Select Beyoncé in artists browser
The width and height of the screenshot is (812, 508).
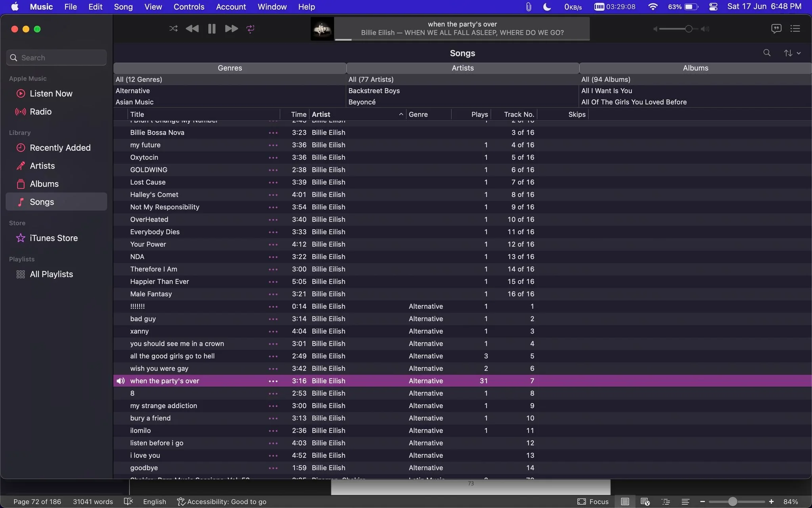tap(463, 102)
